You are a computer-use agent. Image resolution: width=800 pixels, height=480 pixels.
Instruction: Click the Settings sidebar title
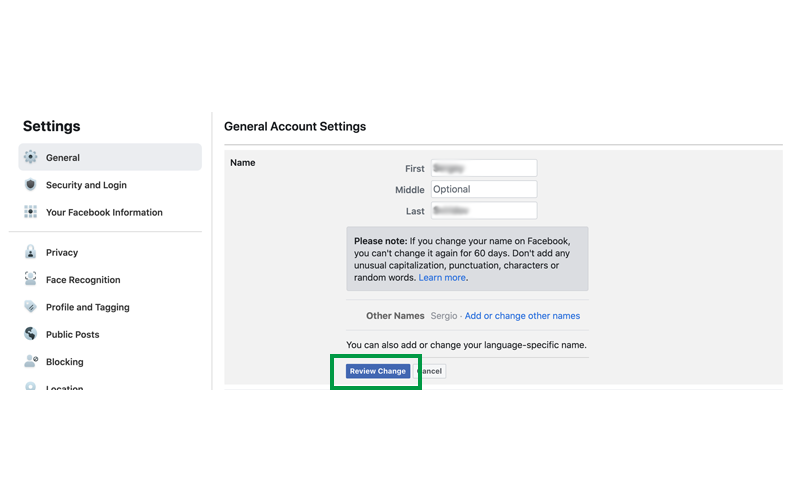pos(52,126)
